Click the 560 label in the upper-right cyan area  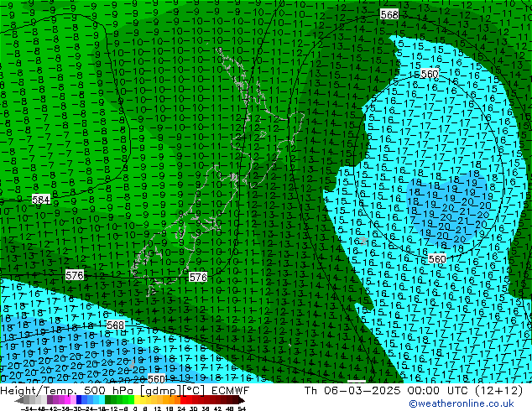click(x=430, y=74)
